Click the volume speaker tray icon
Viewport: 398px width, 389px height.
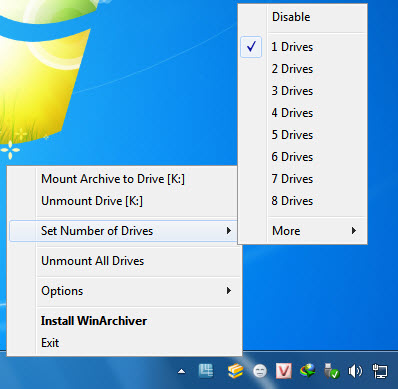click(355, 371)
